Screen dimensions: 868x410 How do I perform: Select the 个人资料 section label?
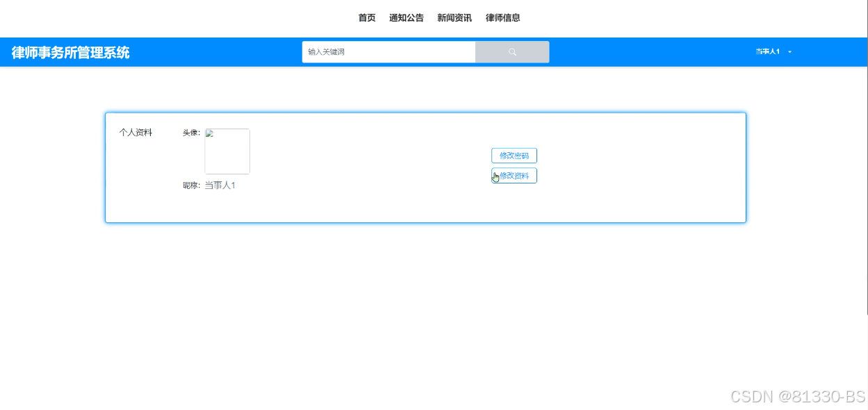click(136, 133)
